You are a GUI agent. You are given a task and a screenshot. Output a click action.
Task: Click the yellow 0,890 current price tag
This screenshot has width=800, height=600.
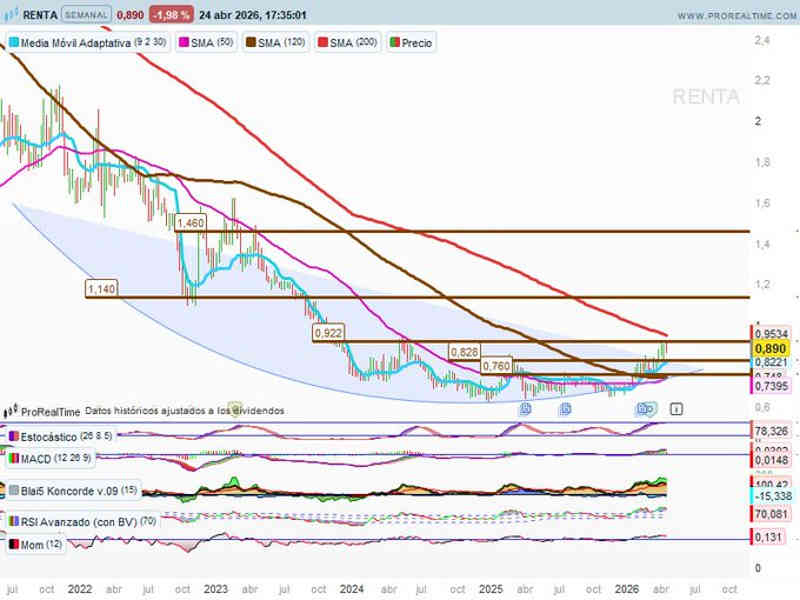[x=770, y=347]
